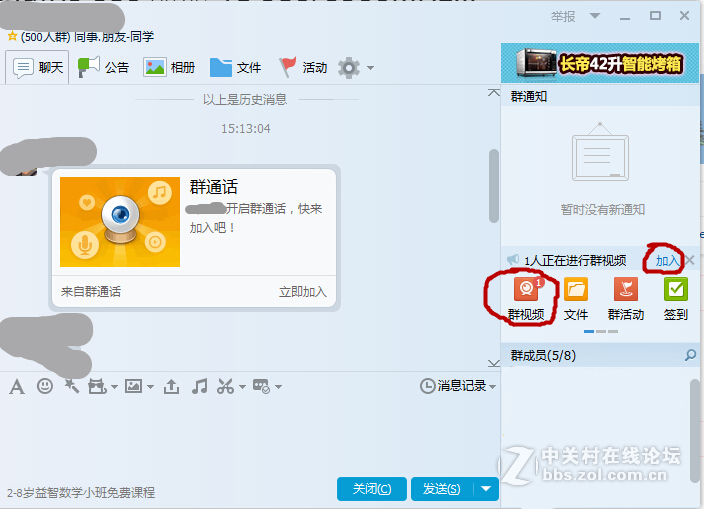This screenshot has height=509, width=704.
Task: Open the emoji smiley picker
Action: pyautogui.click(x=44, y=386)
